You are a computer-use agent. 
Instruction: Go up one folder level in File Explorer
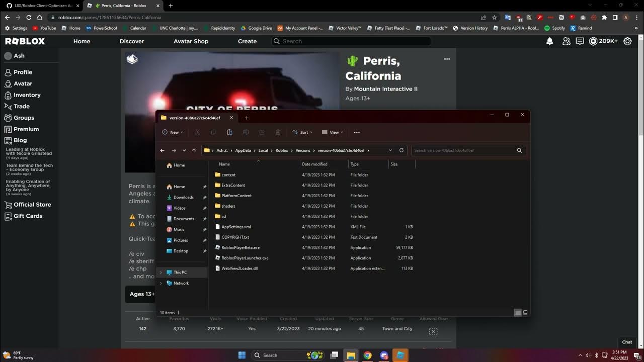194,150
